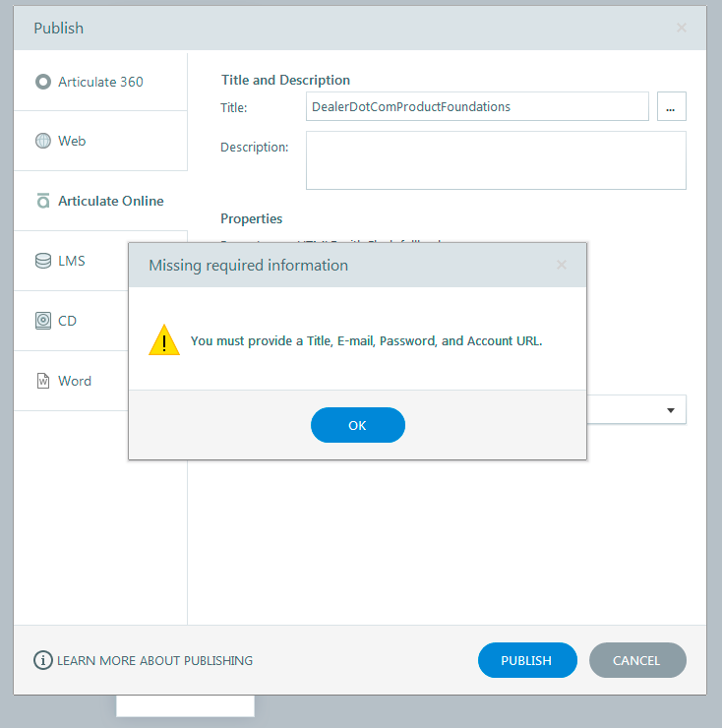Click the Missing required information title bar

click(x=344, y=265)
